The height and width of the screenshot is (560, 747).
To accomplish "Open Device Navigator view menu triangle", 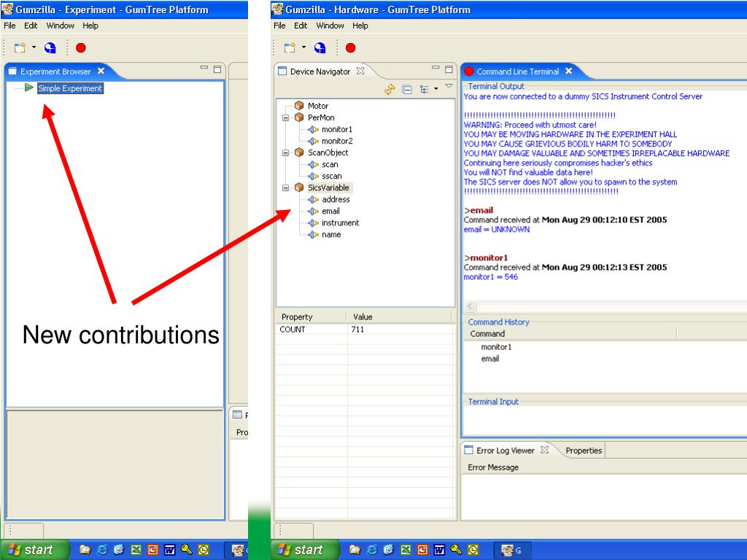I will [x=449, y=86].
